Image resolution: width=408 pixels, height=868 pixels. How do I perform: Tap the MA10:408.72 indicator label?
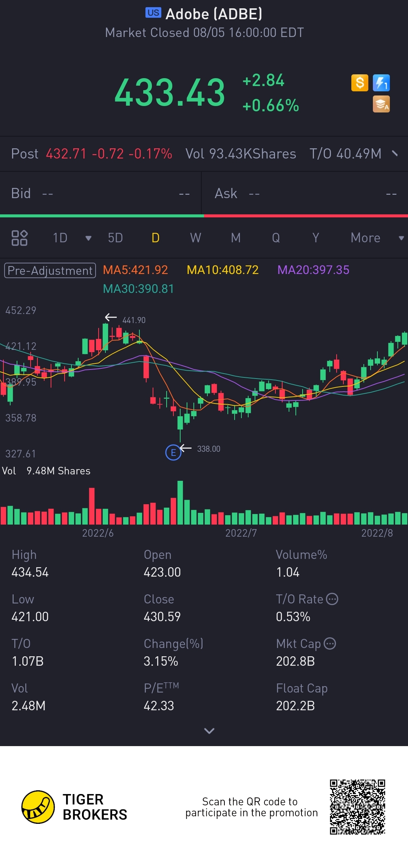click(x=223, y=270)
